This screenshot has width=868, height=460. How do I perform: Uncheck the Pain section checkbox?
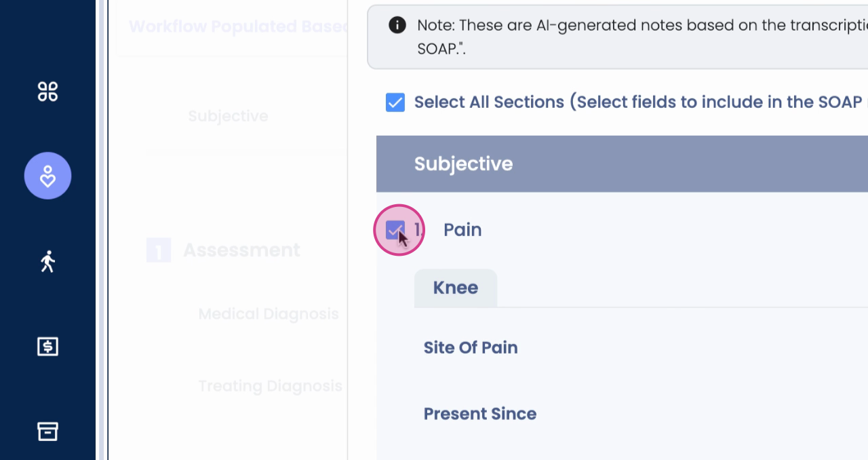(395, 230)
